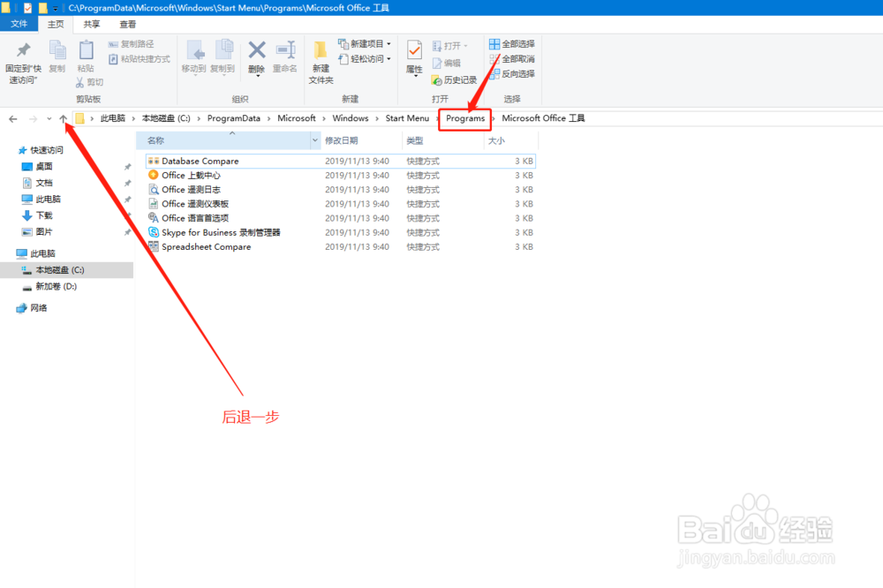Click the Skype for Business file icon
883x588 pixels.
tap(153, 232)
